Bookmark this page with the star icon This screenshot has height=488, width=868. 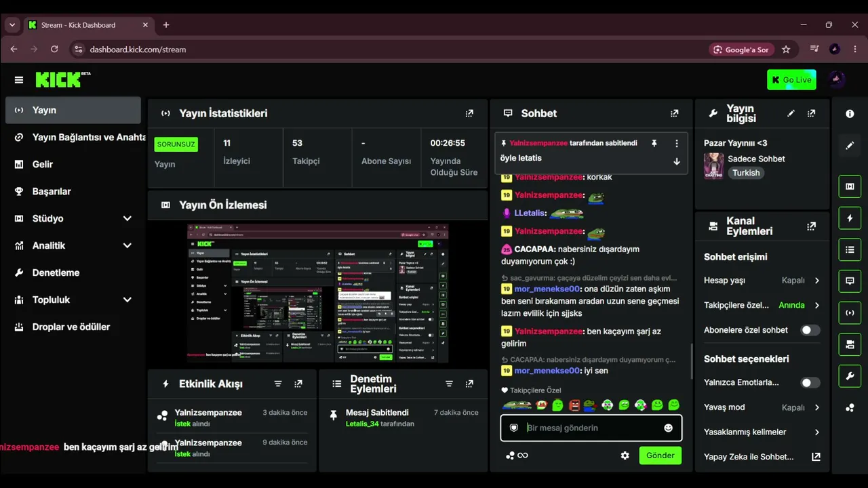(x=786, y=49)
